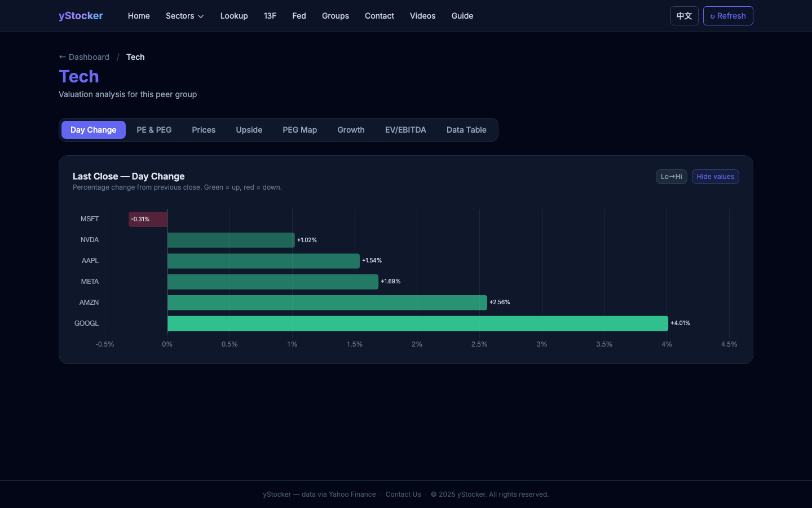This screenshot has width=812, height=508.
Task: Open the PE & PEG tab
Action: [154, 130]
